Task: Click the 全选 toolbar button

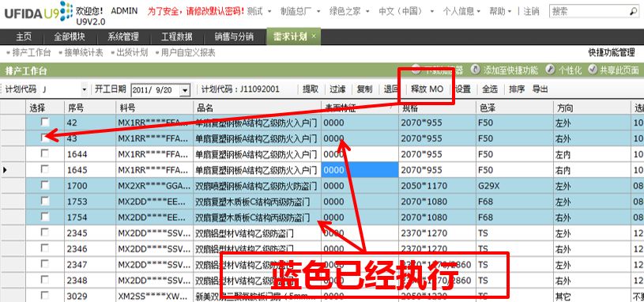Action: 490,89
